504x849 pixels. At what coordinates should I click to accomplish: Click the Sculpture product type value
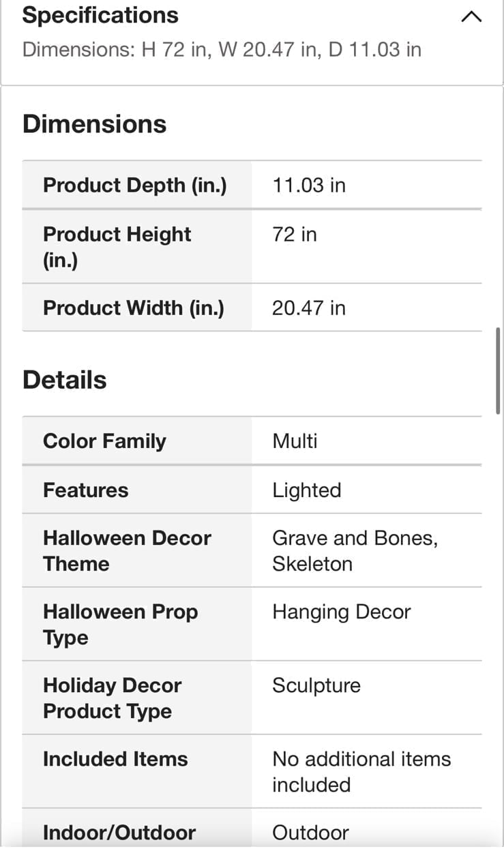tap(316, 685)
